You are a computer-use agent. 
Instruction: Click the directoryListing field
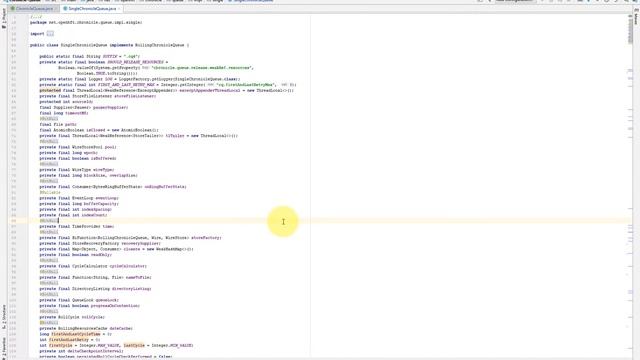point(131,289)
